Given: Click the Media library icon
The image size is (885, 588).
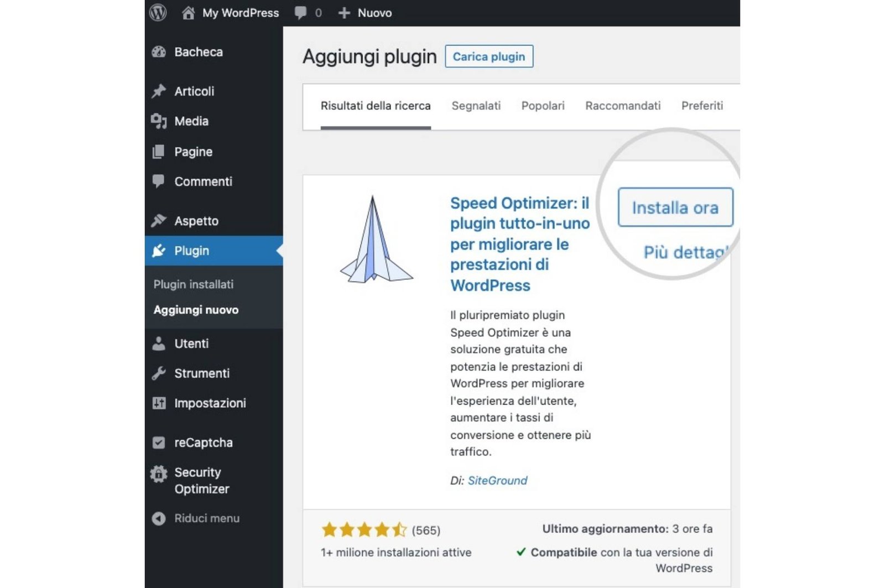Looking at the screenshot, I should tap(159, 121).
